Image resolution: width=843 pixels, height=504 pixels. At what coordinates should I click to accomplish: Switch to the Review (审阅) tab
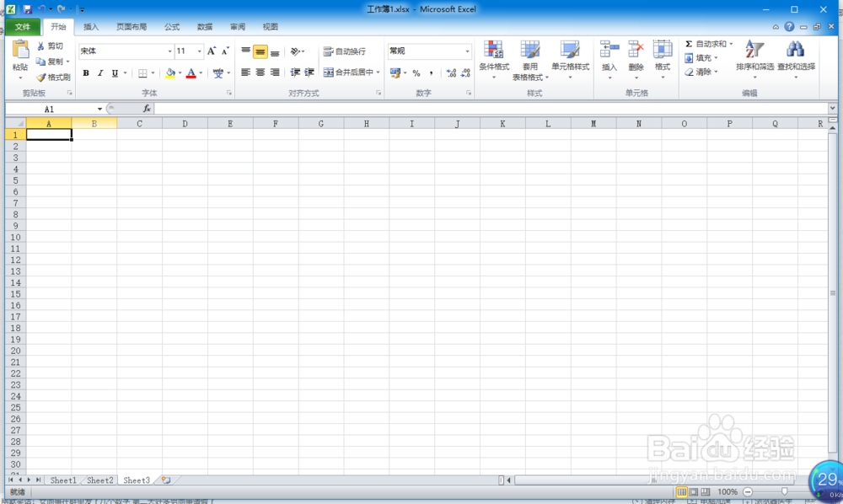click(x=238, y=27)
